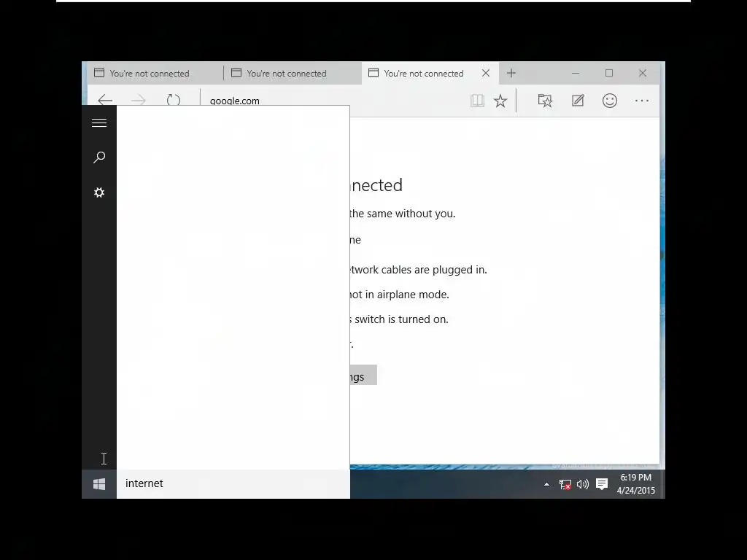The image size is (747, 560).
Task: Go back with the browser back arrow
Action: click(x=105, y=100)
